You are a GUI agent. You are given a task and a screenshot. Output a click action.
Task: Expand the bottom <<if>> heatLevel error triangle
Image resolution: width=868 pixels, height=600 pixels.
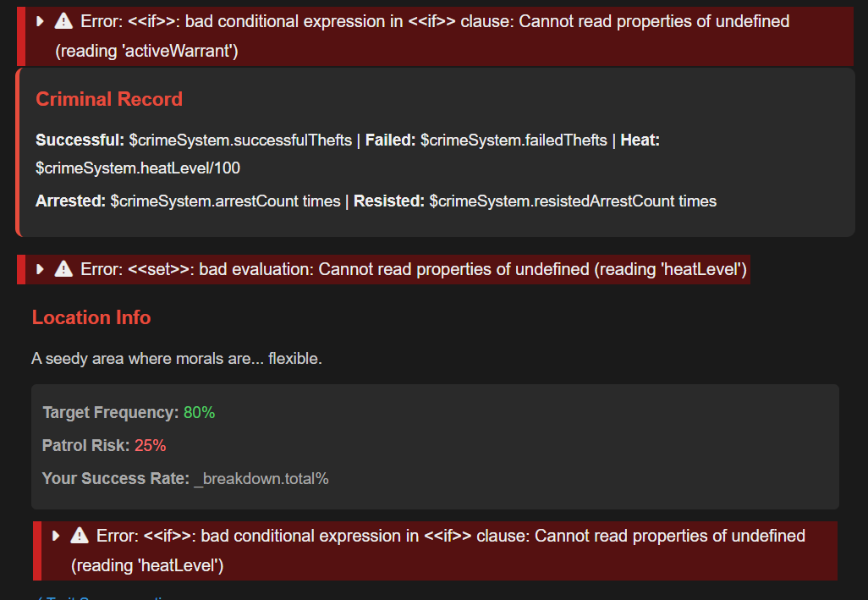coord(56,536)
